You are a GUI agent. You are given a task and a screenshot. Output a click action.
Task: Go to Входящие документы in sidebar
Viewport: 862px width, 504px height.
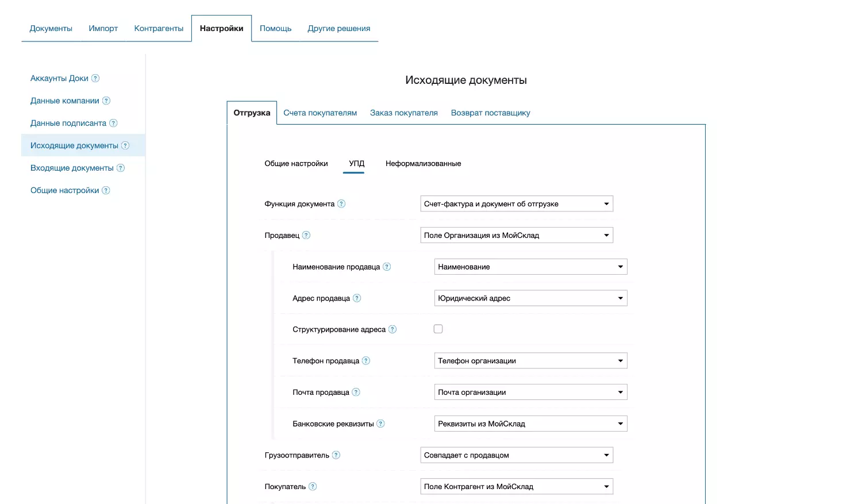coord(72,168)
